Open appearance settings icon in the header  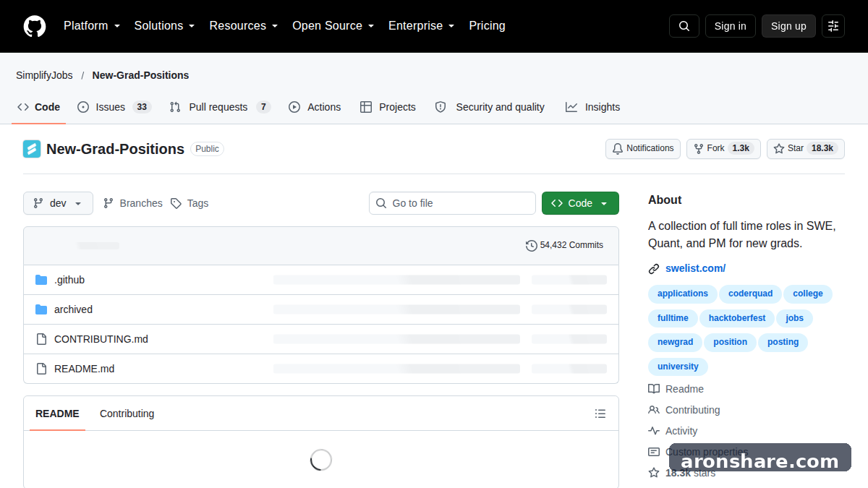(833, 26)
